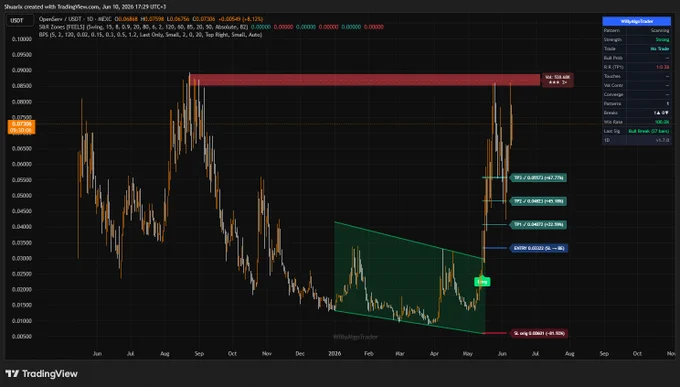This screenshot has height=387, width=680.
Task: Click the 2026 label on time axis
Action: pyautogui.click(x=334, y=354)
